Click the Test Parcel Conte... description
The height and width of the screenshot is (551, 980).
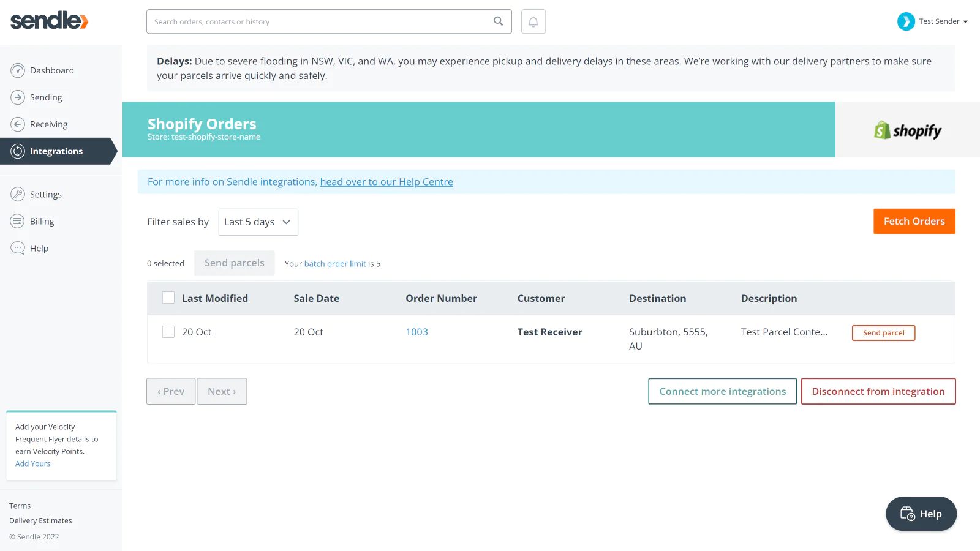coord(785,332)
